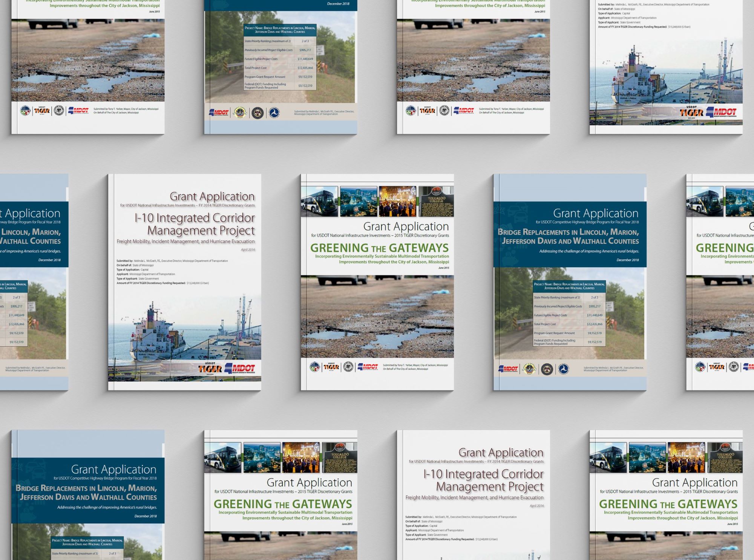Image resolution: width=754 pixels, height=560 pixels.
Task: Click City of Jackson seal on fully visible Greening cover
Action: coord(348,367)
